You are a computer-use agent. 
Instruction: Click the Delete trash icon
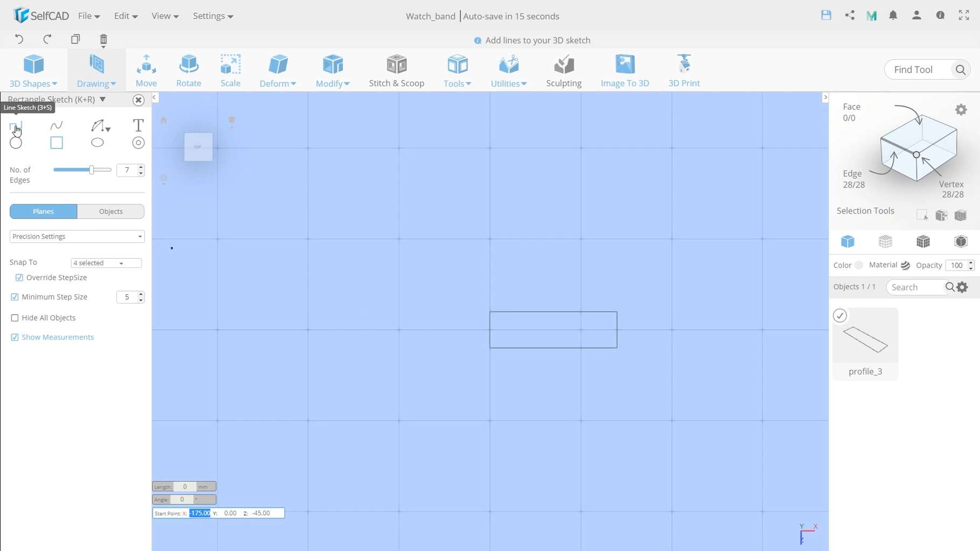pos(103,39)
